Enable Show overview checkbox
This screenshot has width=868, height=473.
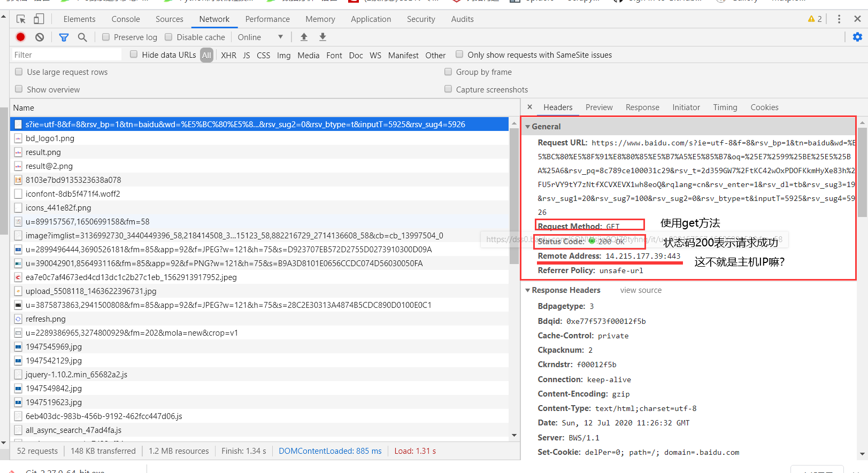(19, 89)
